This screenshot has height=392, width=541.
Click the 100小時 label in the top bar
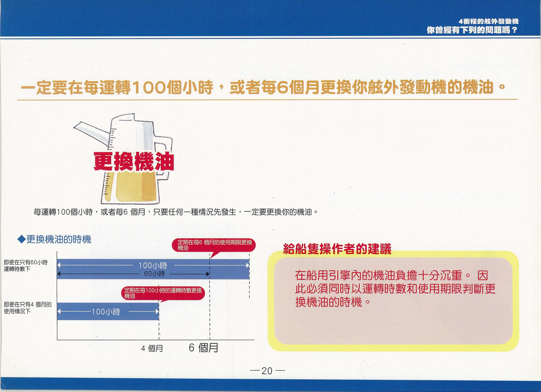(153, 265)
